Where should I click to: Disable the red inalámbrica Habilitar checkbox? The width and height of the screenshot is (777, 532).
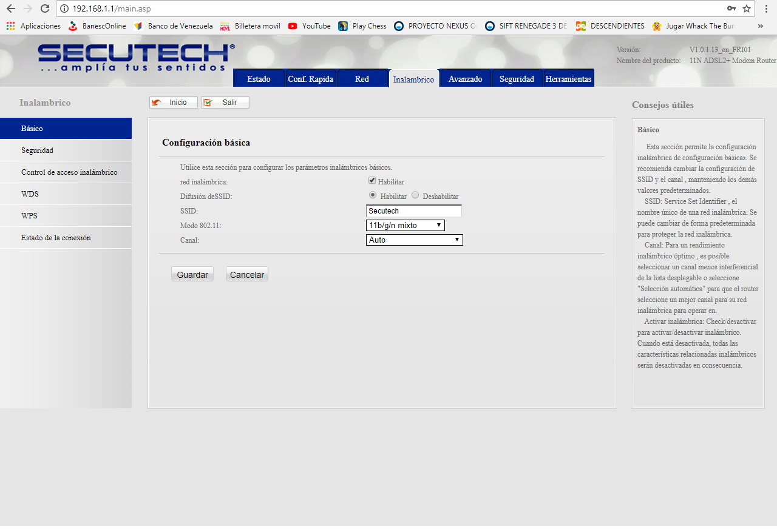tap(372, 180)
